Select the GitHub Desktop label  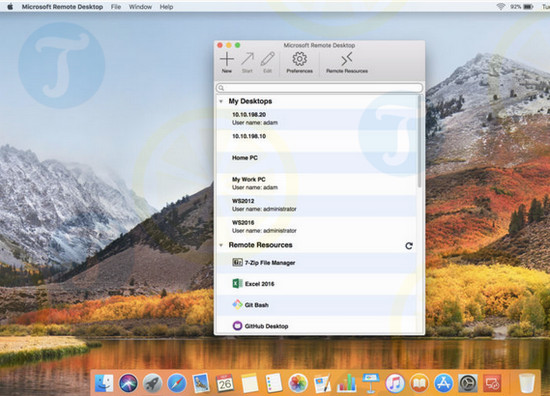[266, 326]
